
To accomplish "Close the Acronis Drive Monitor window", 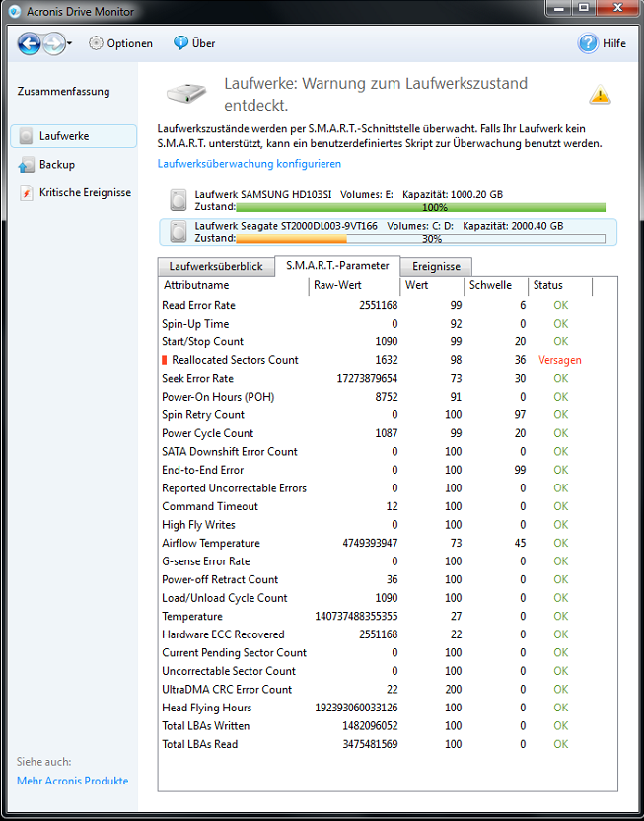I will (617, 8).
